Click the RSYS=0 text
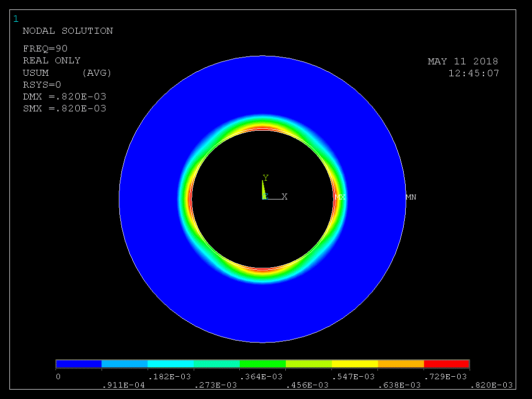 (x=42, y=85)
